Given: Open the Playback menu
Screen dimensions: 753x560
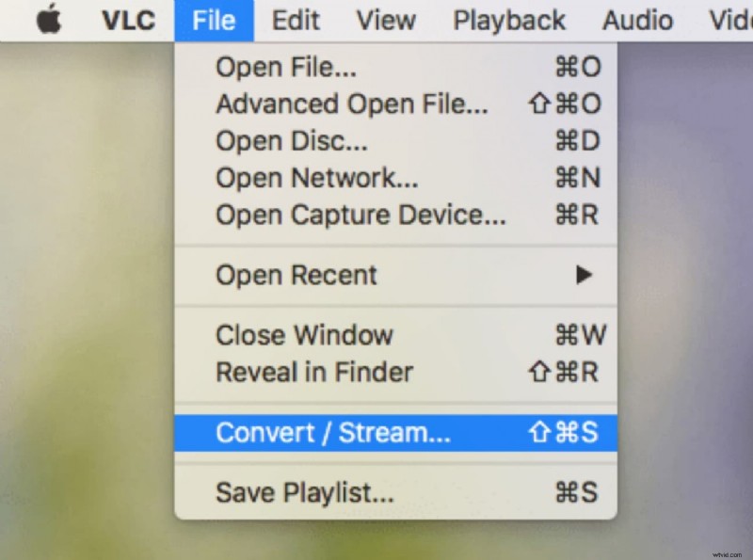Looking at the screenshot, I should [508, 20].
